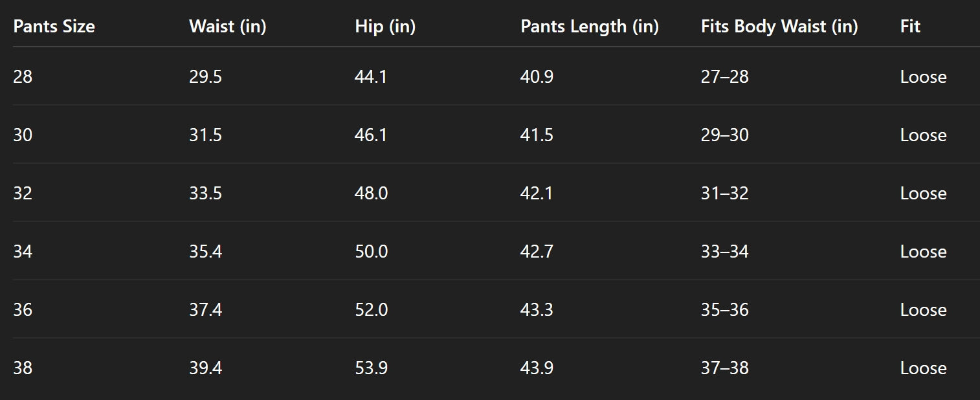Click the Pants Size column header

[54, 27]
